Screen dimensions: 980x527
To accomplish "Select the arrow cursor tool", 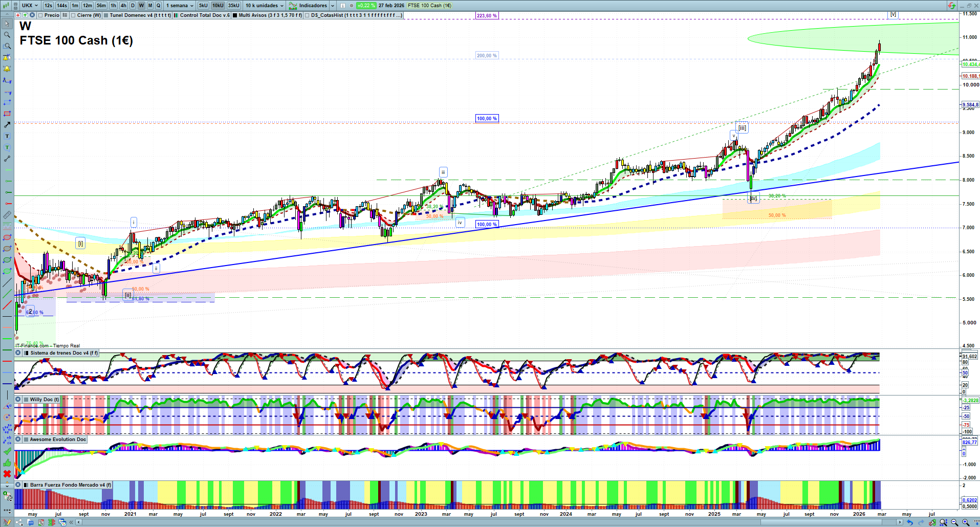I will pyautogui.click(x=7, y=24).
